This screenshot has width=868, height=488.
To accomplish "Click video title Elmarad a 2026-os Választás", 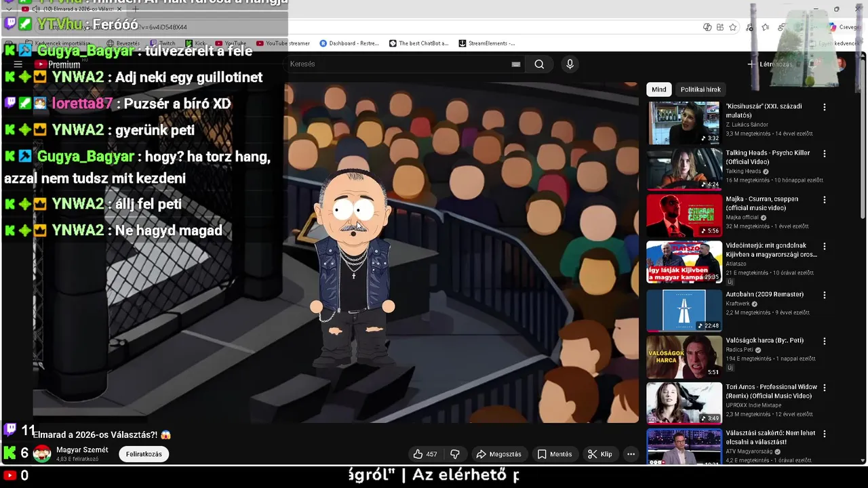I will [x=102, y=434].
